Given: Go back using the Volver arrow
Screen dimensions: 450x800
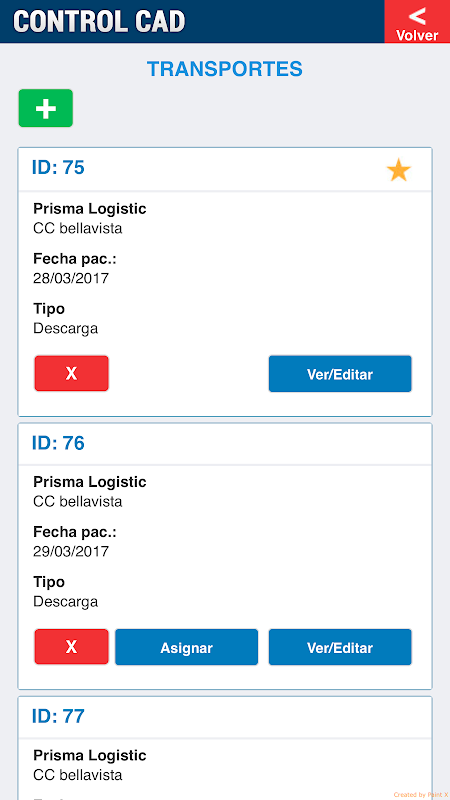Looking at the screenshot, I should click(417, 21).
